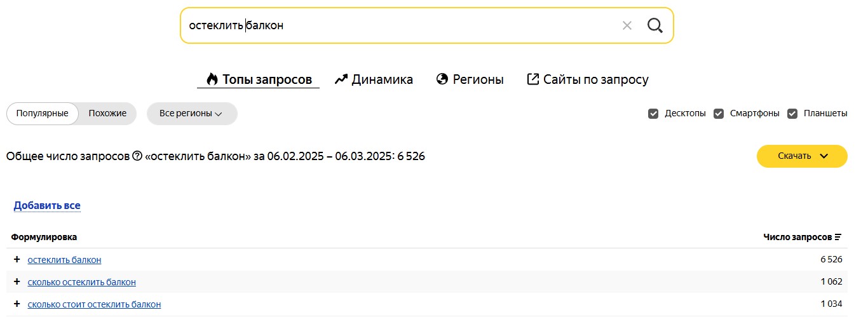868x317 pixels.
Task: Add "сколько остеклить балкон" using its plus icon
Action: point(17,282)
